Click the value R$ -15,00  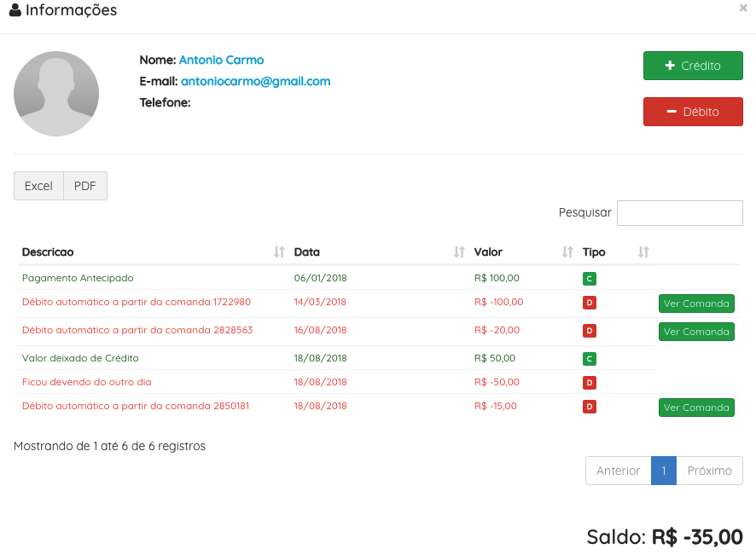(496, 406)
